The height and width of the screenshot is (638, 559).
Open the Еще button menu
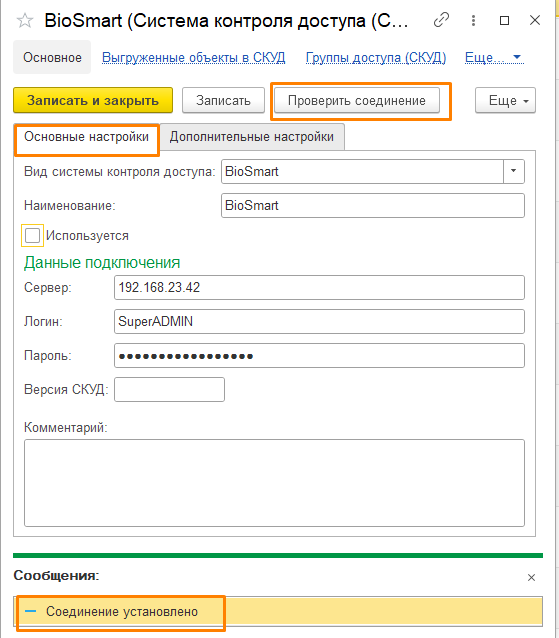(505, 100)
